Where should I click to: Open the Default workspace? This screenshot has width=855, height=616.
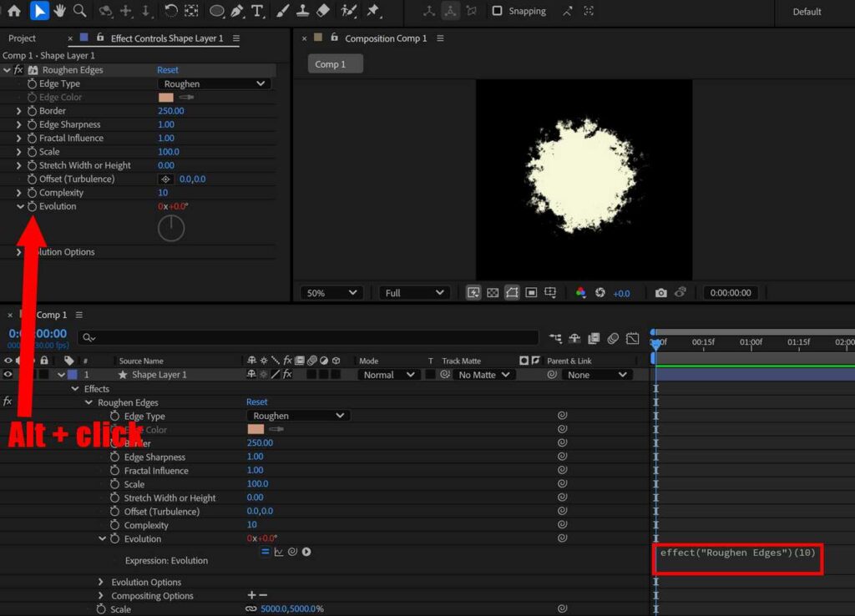coord(807,12)
